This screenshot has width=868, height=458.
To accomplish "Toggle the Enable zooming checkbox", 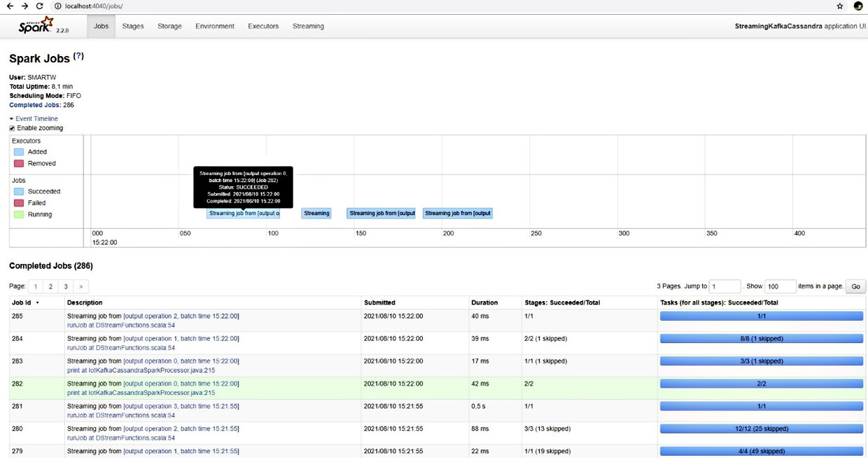I will (x=12, y=128).
